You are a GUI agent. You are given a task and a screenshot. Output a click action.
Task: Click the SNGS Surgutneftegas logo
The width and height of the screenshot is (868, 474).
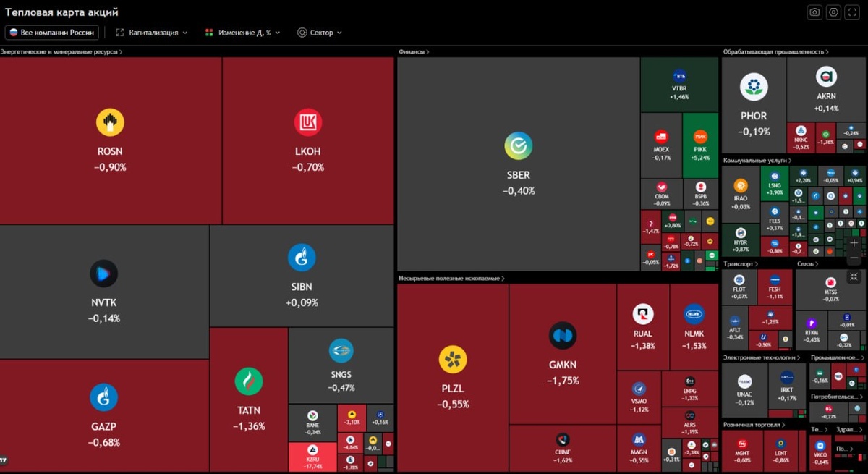(341, 351)
